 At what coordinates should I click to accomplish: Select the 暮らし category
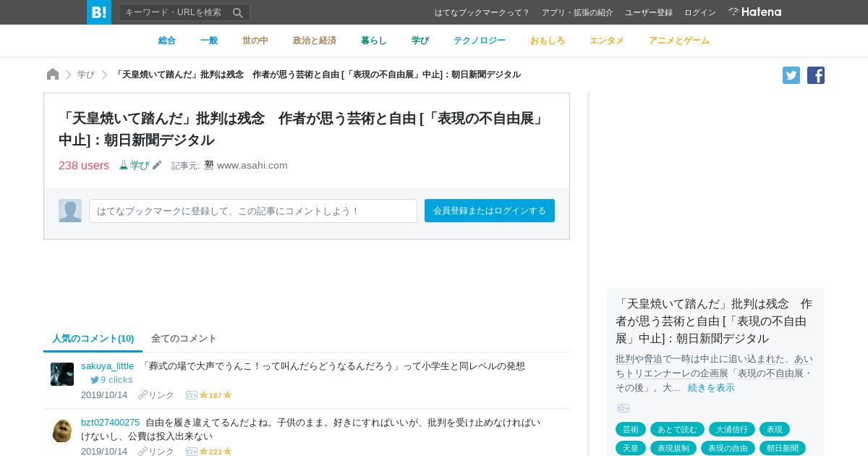point(374,41)
